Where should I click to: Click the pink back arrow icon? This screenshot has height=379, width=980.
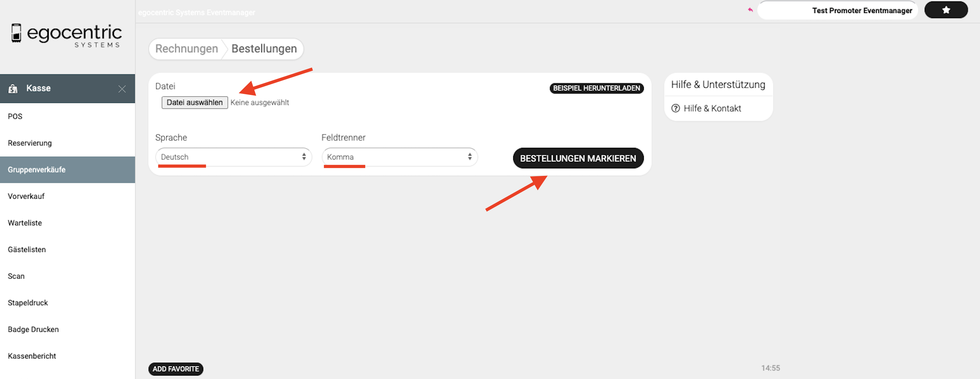click(750, 10)
